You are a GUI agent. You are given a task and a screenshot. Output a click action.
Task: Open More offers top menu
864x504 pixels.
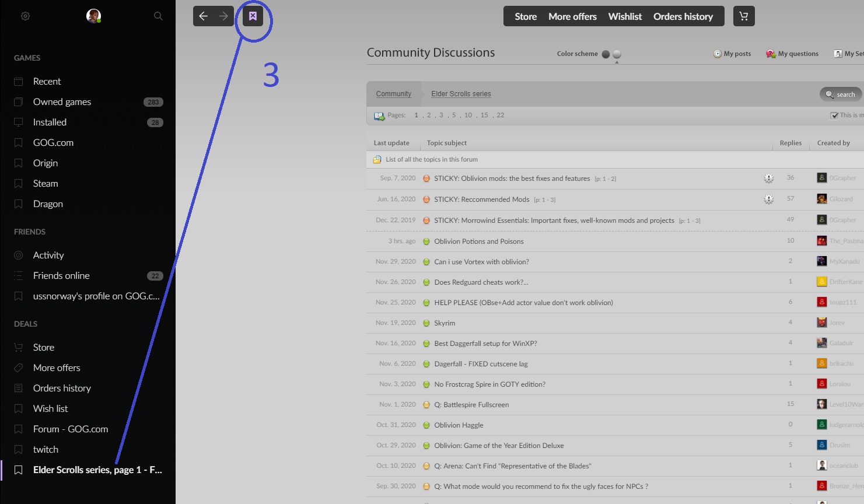tap(572, 16)
